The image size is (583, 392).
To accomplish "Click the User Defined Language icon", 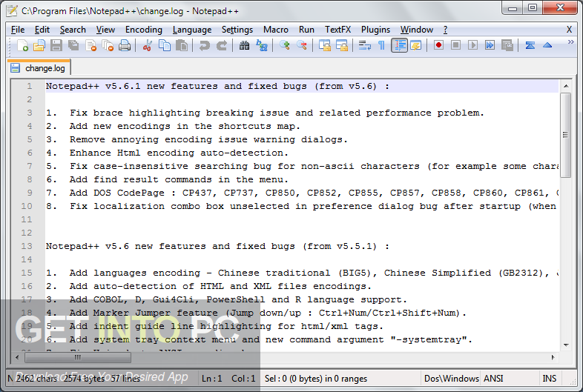I will [415, 45].
